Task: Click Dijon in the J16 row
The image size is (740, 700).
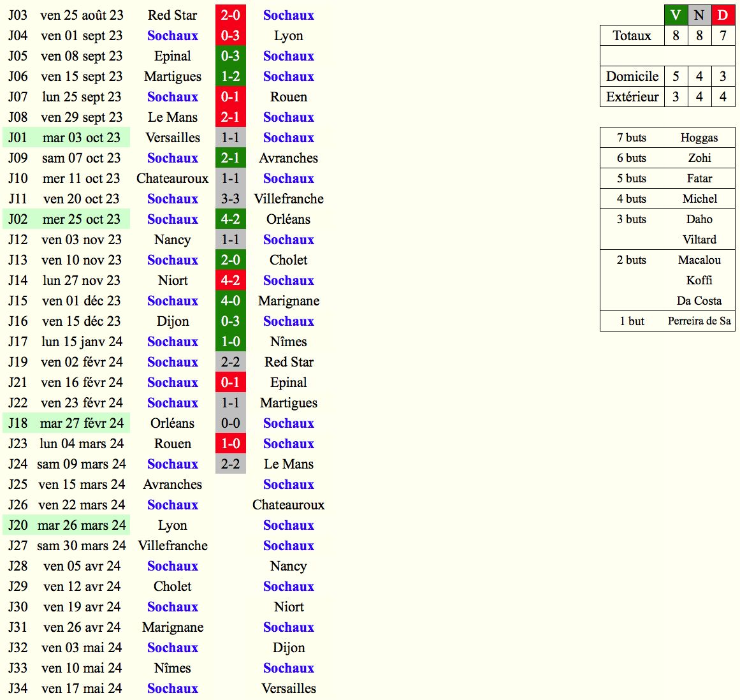Action: (x=173, y=321)
